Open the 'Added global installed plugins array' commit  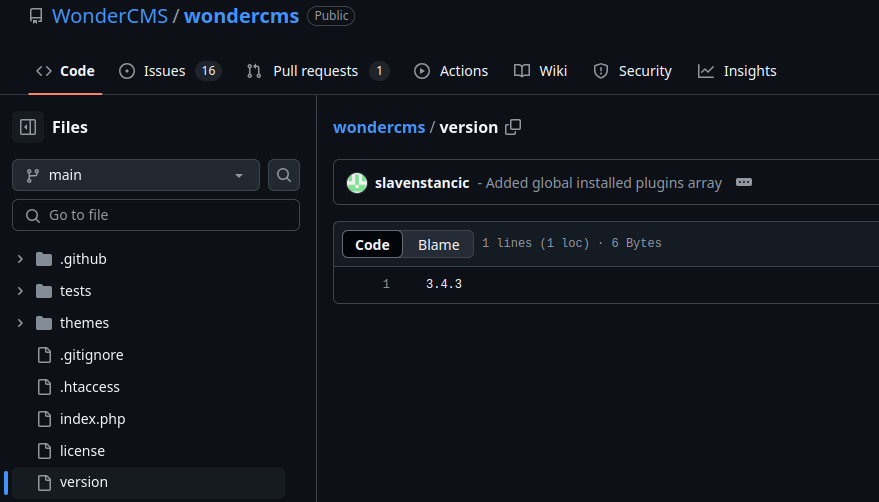[603, 183]
